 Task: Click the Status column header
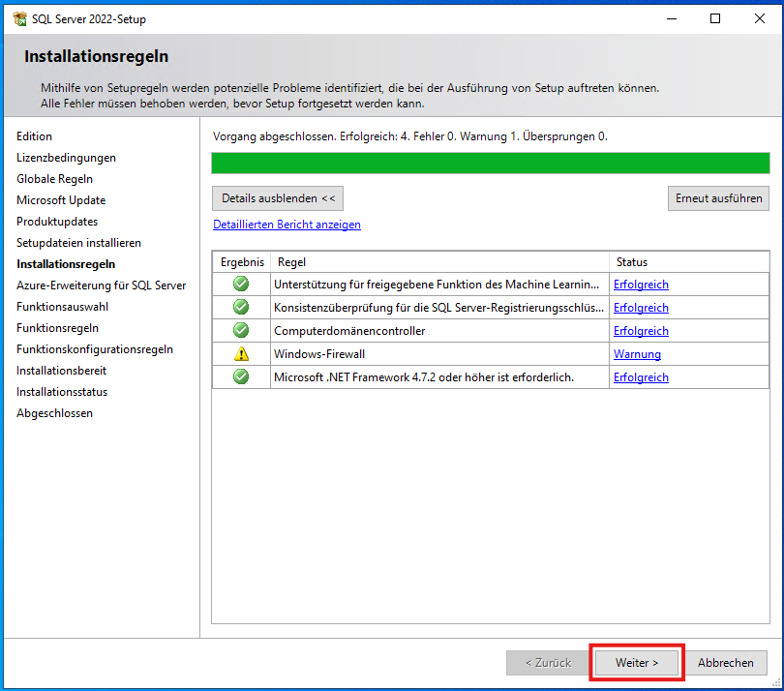pos(631,261)
